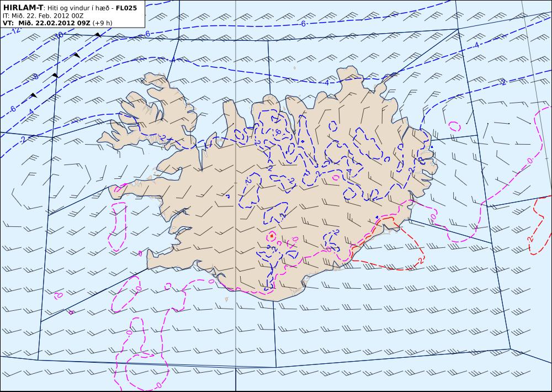This screenshot has height=392, width=552.
Task: Select the FL025 flight level text
Action: pos(126,8)
